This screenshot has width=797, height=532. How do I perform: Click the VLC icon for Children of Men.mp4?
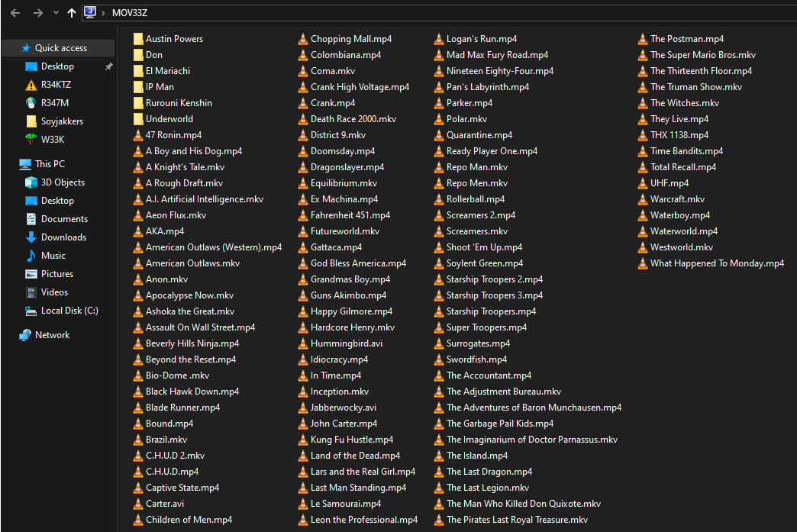pos(137,519)
